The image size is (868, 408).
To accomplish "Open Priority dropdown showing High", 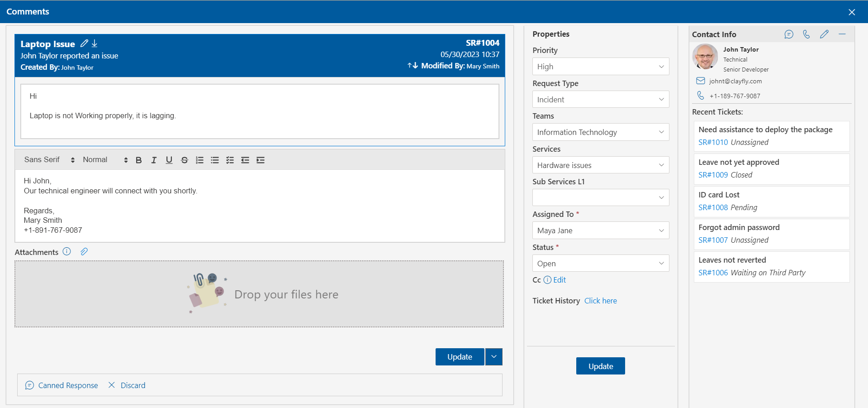I will pos(601,67).
